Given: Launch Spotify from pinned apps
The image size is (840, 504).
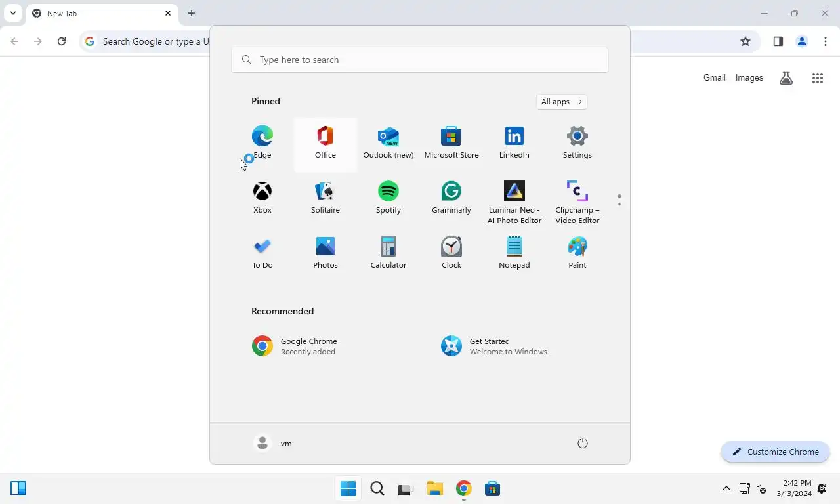Looking at the screenshot, I should coord(388,198).
